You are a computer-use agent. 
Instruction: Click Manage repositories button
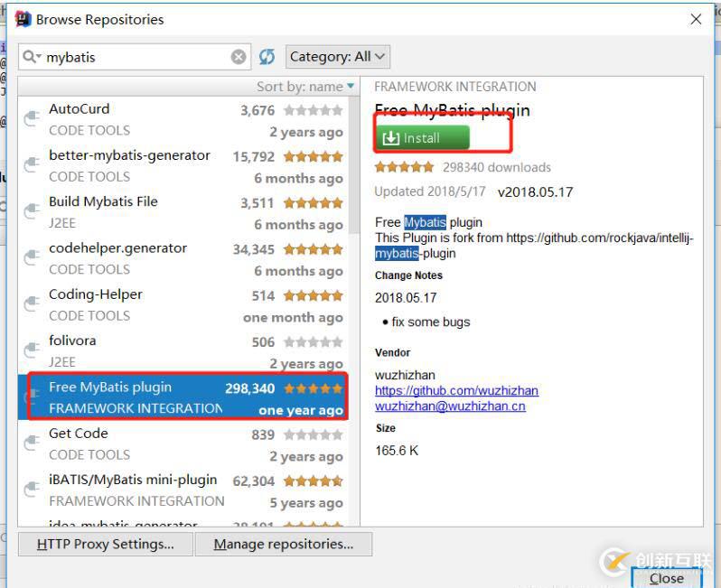tap(284, 545)
